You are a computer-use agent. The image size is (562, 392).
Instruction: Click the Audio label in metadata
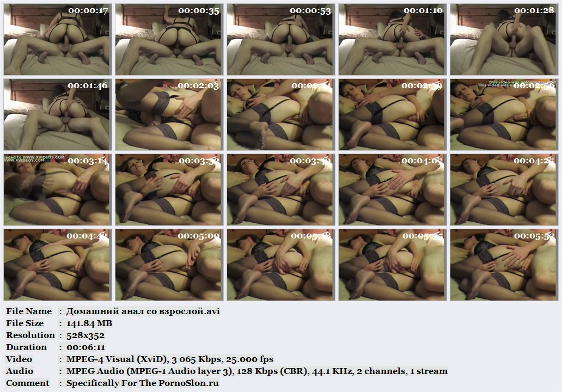coord(20,371)
